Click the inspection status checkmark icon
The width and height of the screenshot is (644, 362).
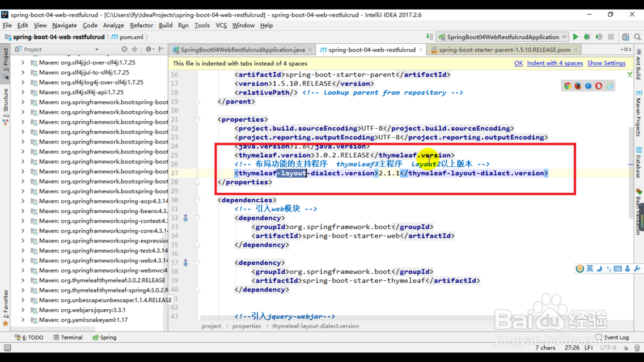tap(630, 74)
